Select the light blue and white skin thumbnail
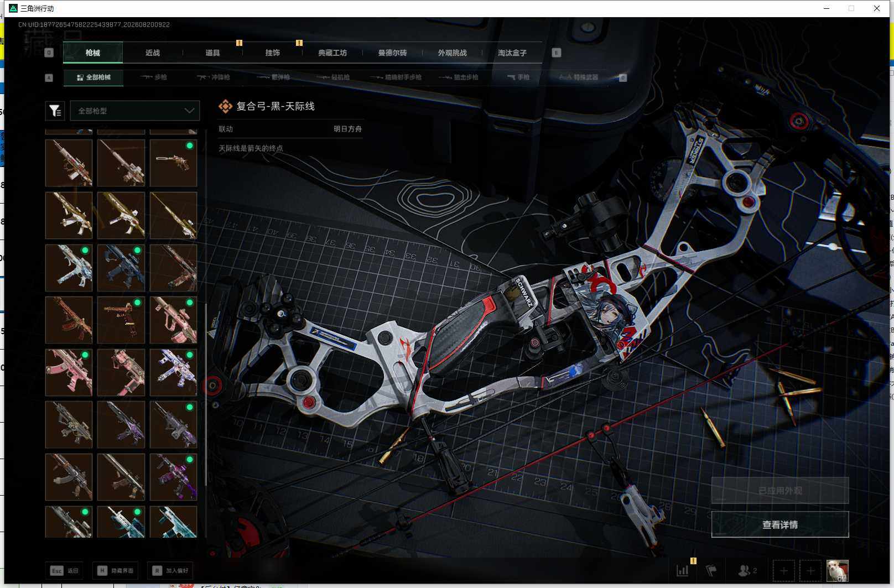 [69, 268]
